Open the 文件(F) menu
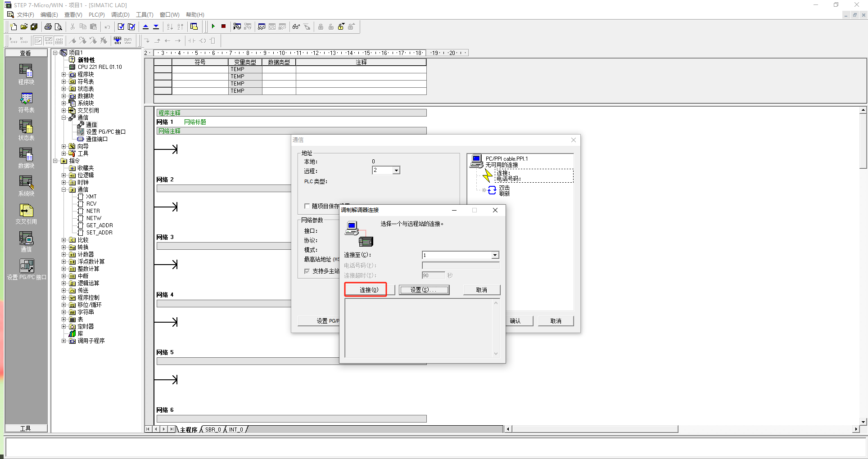 25,15
